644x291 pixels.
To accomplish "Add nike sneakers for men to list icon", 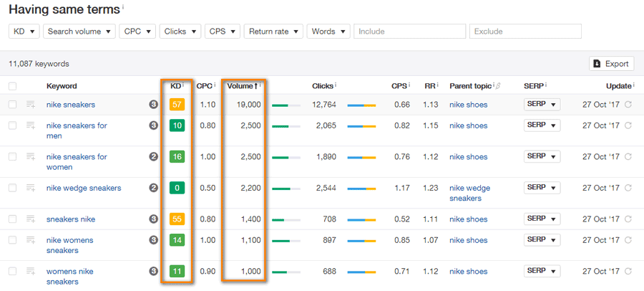I will [31, 125].
